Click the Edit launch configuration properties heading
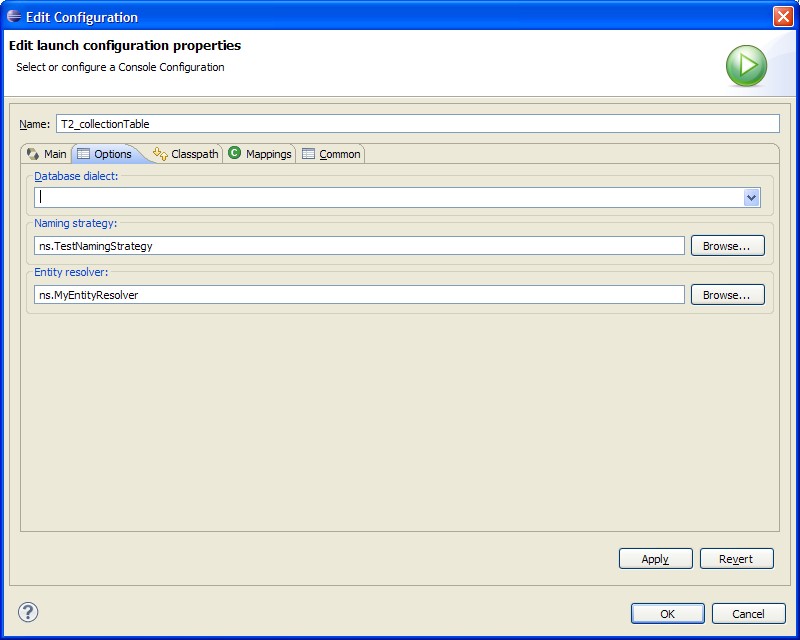The width and height of the screenshot is (800, 640). point(125,45)
